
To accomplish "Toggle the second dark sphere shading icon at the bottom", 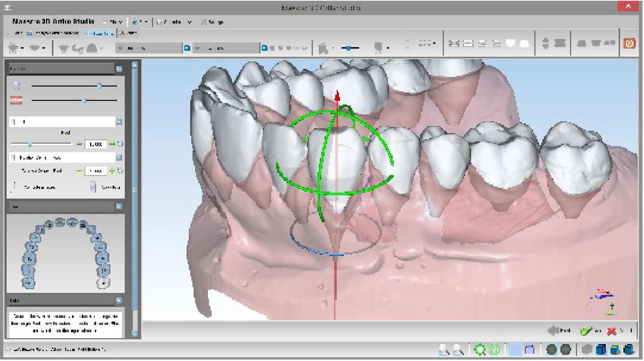I will point(565,349).
